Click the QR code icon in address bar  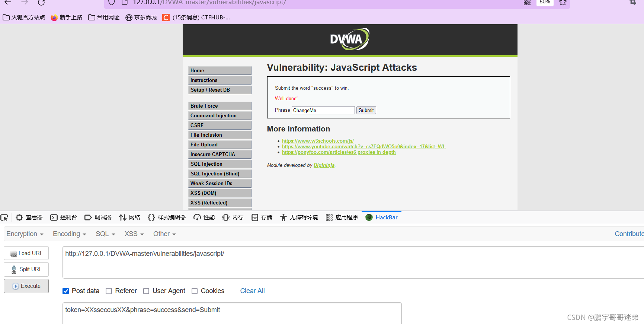pyautogui.click(x=527, y=2)
